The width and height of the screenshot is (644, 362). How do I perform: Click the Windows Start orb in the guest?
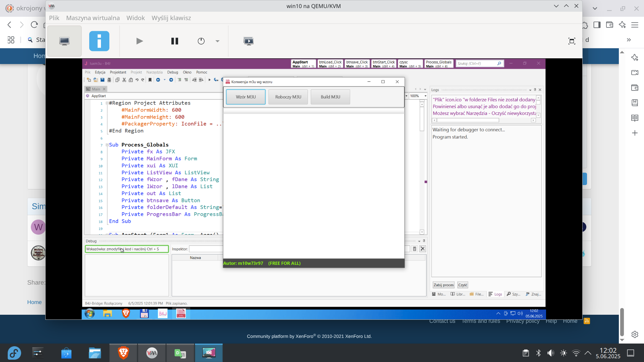(x=90, y=314)
